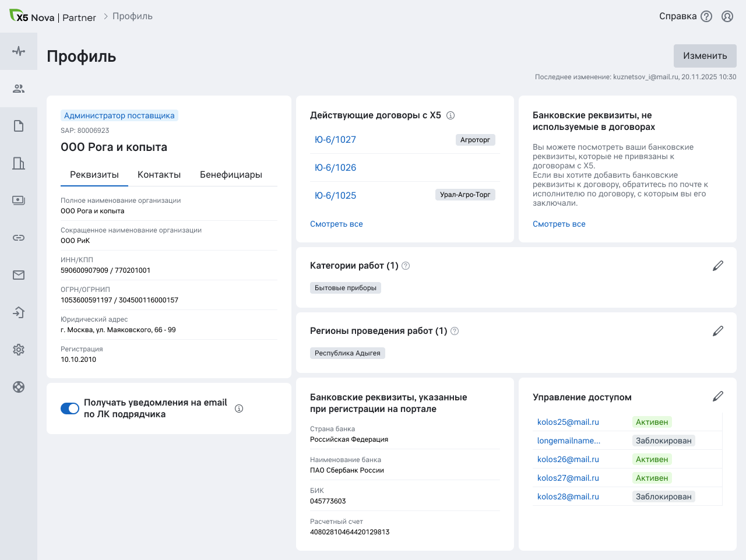This screenshot has width=746, height=560.
Task: Switch to the Контакты tab
Action: click(x=159, y=175)
